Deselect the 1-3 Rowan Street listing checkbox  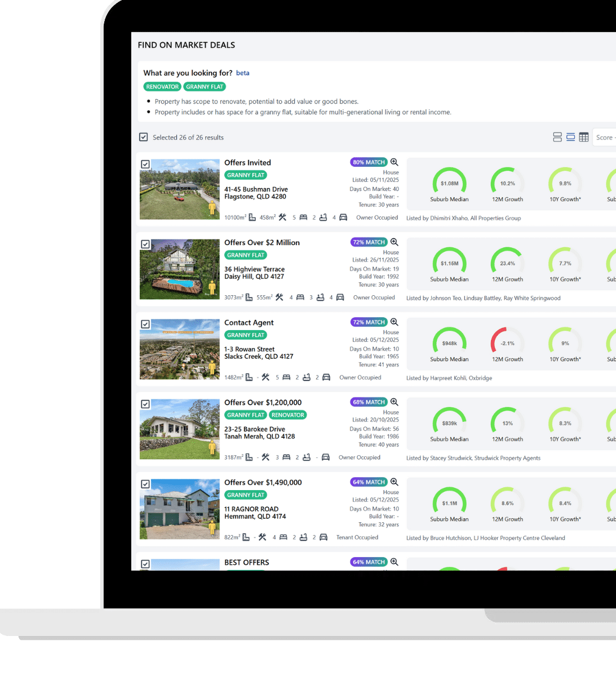point(145,324)
